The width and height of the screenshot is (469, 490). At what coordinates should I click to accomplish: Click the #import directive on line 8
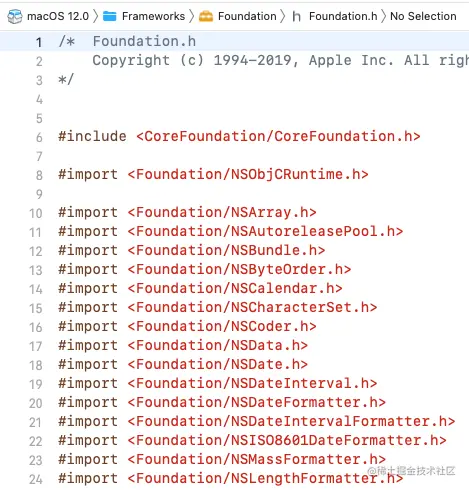[x=88, y=174]
